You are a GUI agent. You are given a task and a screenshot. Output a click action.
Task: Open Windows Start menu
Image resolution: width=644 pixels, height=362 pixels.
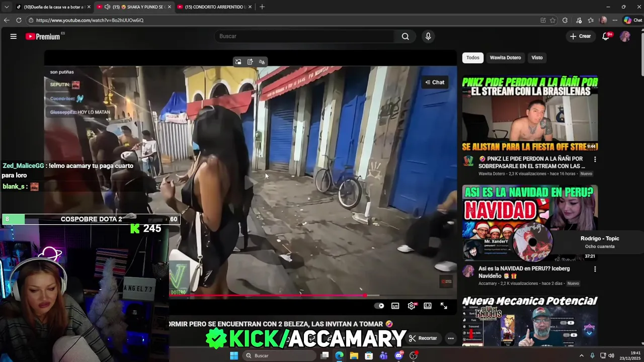234,355
